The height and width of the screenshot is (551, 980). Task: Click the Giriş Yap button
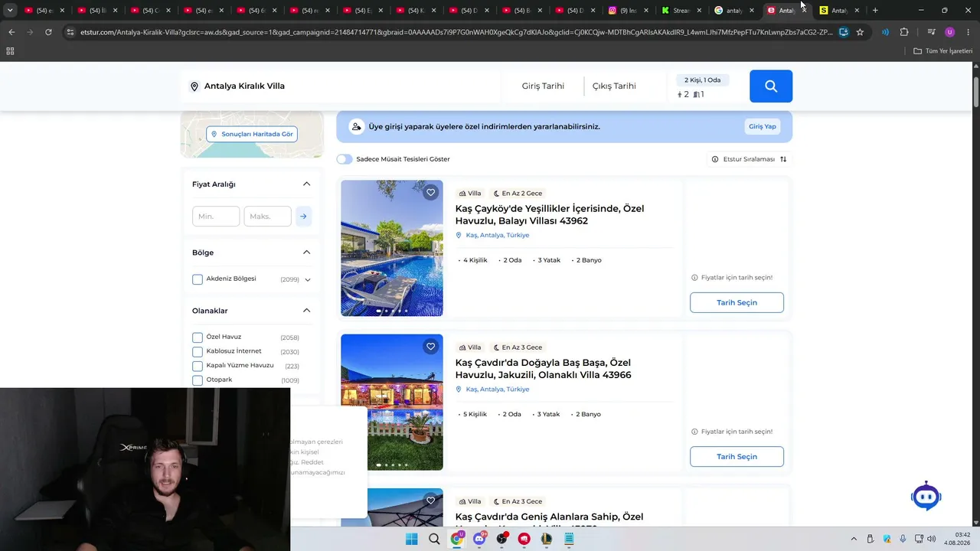762,126
